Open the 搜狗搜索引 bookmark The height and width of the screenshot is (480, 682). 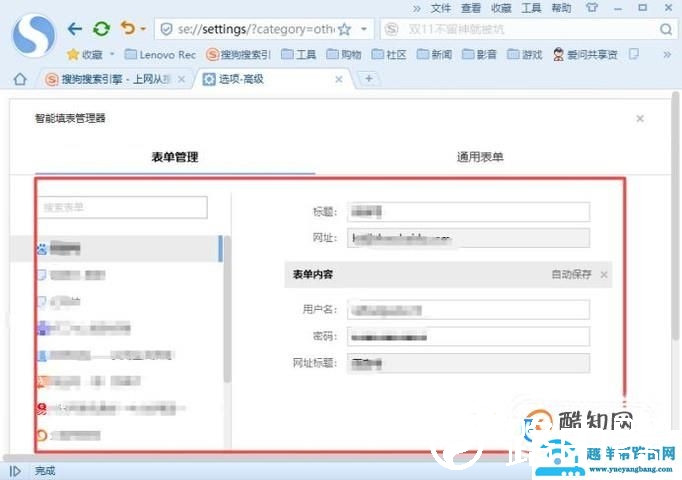pos(238,54)
